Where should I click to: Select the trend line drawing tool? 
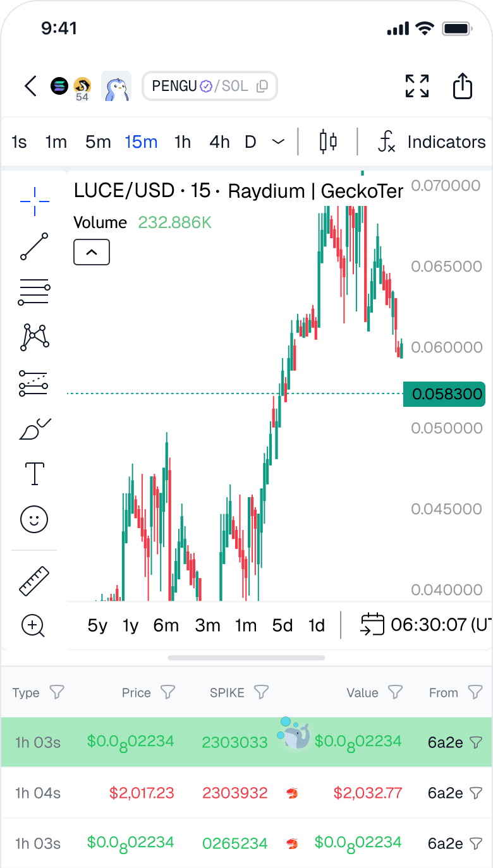pos(34,246)
